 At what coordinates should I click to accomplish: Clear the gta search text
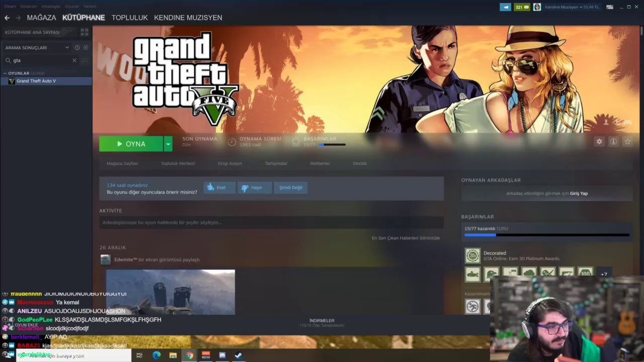tap(74, 60)
